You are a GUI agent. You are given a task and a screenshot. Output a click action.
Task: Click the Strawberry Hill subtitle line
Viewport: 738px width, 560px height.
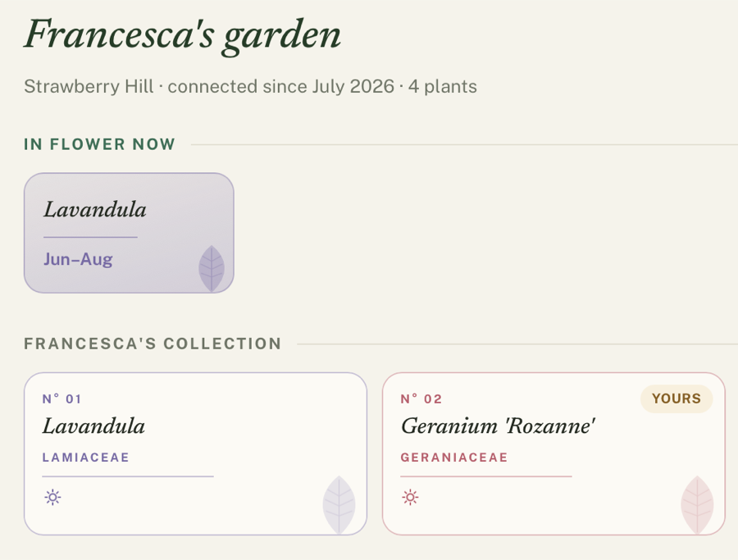[x=250, y=87]
